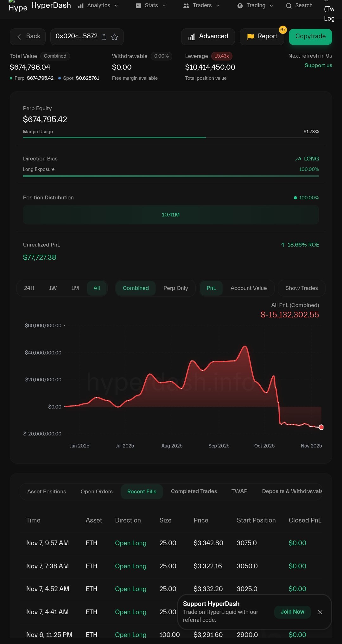Follow the Support us link

coord(318,65)
